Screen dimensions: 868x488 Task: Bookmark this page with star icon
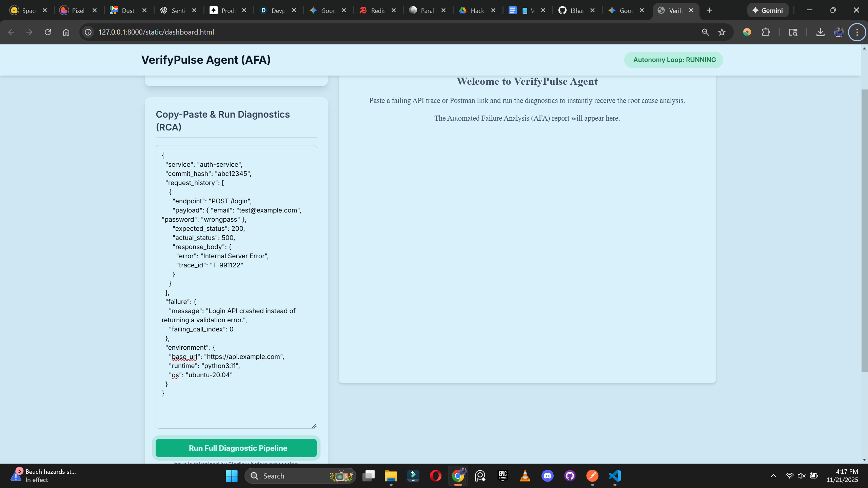point(722,32)
